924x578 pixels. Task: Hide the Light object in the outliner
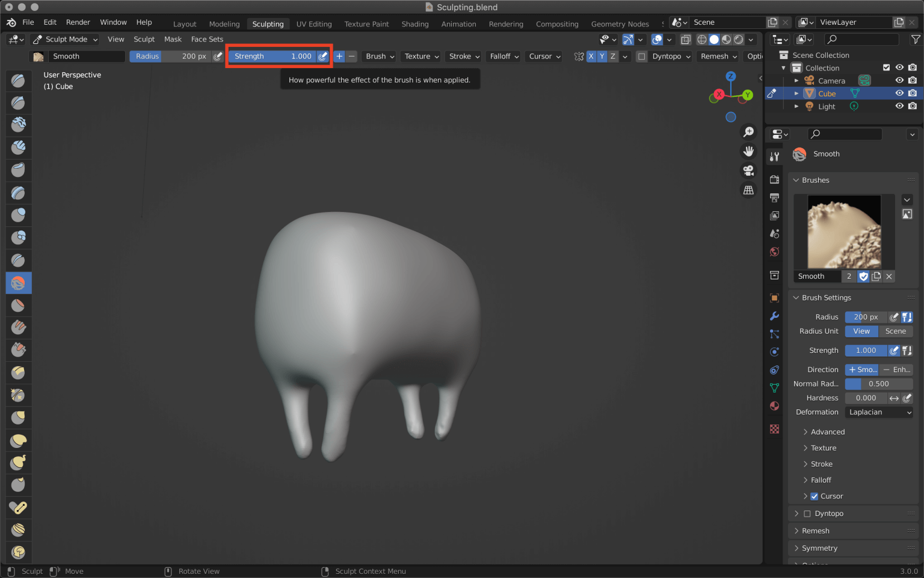click(x=899, y=106)
